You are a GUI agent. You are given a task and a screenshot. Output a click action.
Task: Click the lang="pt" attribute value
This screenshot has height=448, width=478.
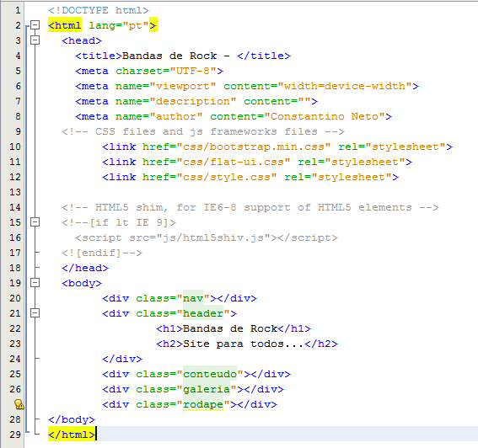tap(136, 25)
